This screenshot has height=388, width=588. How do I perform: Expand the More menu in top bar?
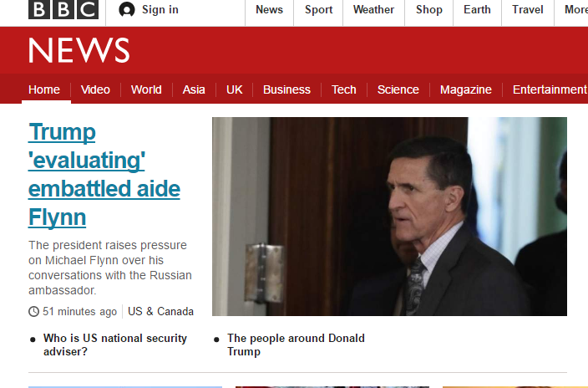(x=576, y=10)
